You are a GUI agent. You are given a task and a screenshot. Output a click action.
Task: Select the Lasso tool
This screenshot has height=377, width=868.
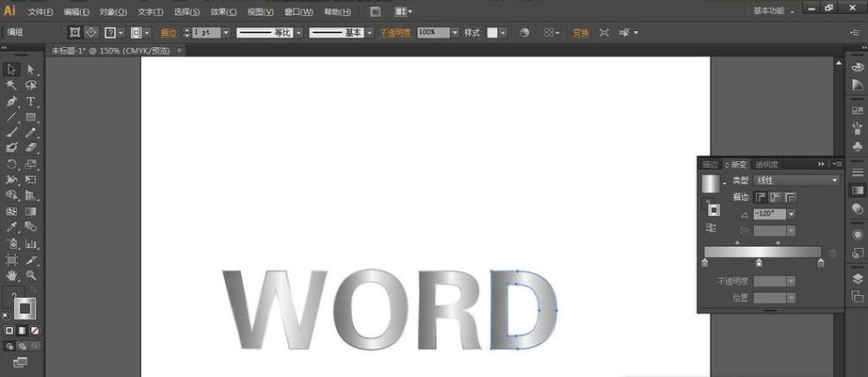click(x=31, y=85)
